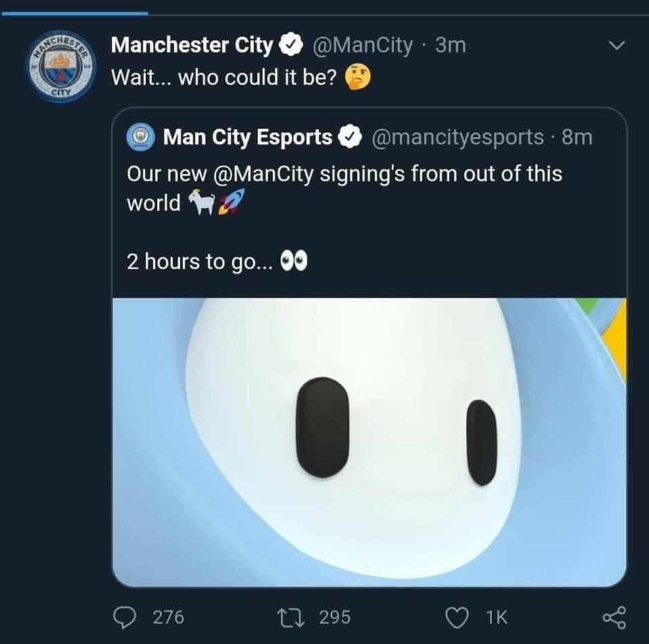
Task: Click the 8m timestamp of quoted tweet
Action: (x=577, y=137)
